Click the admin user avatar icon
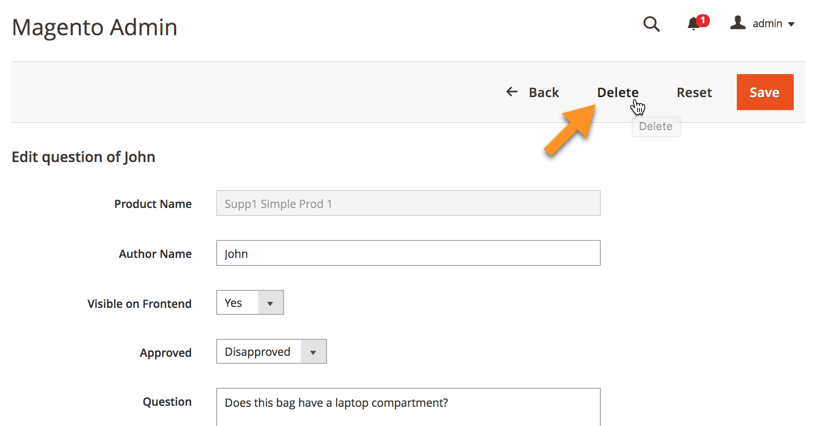The image size is (818, 426). tap(738, 23)
